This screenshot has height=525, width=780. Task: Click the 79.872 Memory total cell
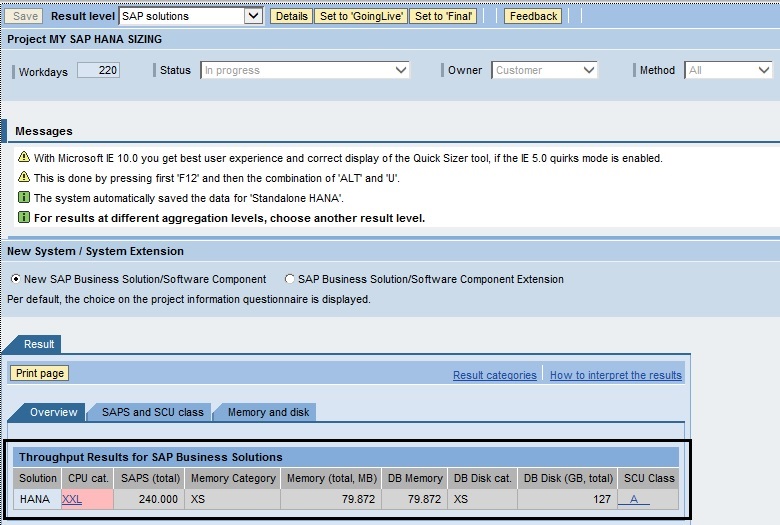point(331,499)
